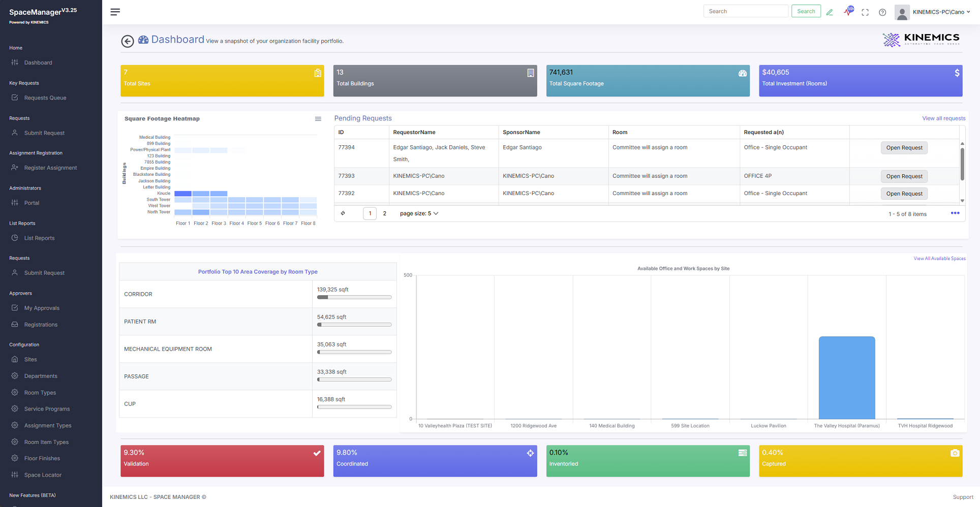Follow the View all requests link
The width and height of the screenshot is (980, 507).
(x=944, y=118)
